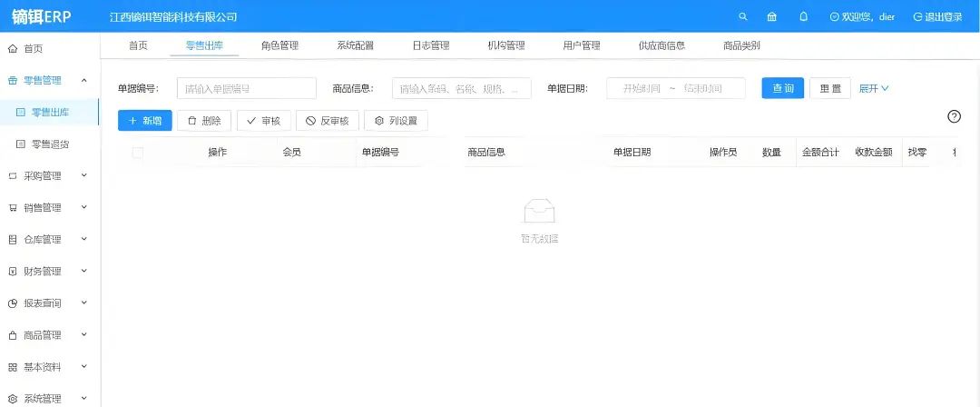Select 零售退货 in the sidebar
980x407 pixels.
point(50,144)
